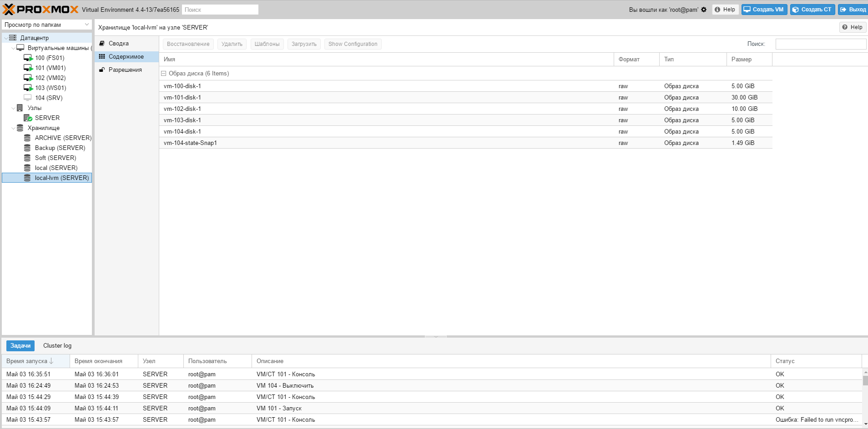The width and height of the screenshot is (868, 429).
Task: Switch to the Задачи tab
Action: point(20,346)
